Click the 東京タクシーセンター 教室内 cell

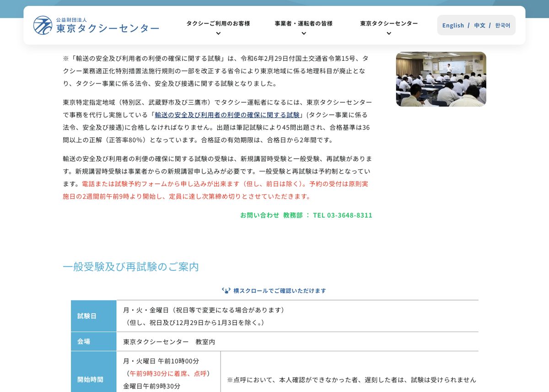click(x=297, y=342)
